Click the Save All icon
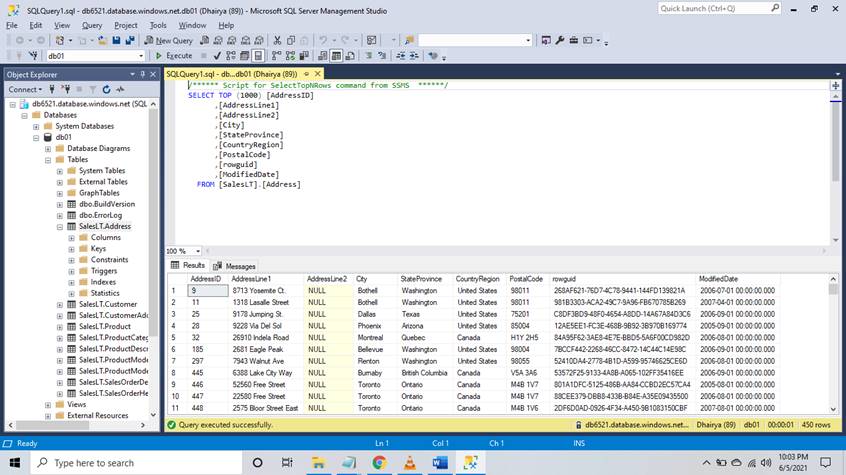The height and width of the screenshot is (475, 846). 130,40
